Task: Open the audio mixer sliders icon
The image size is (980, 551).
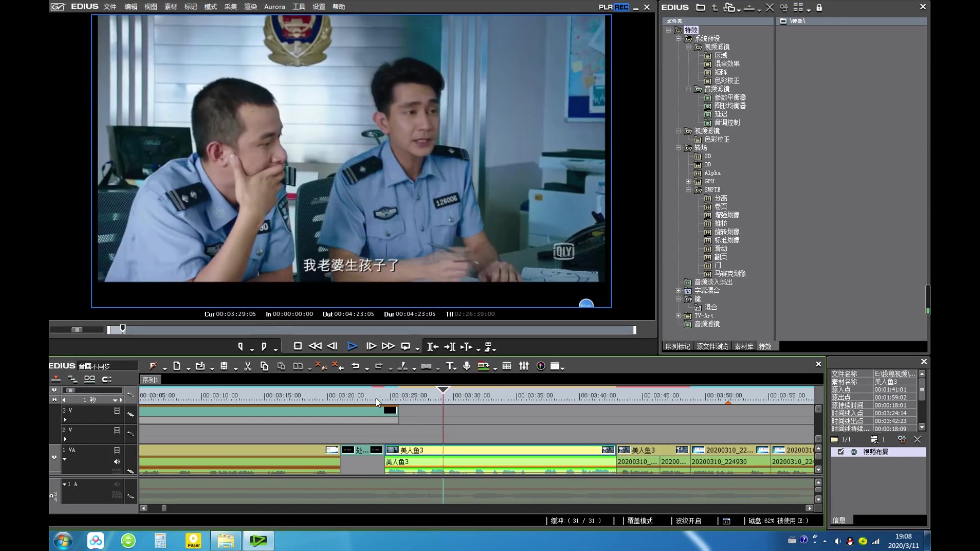Action: pyautogui.click(x=524, y=366)
